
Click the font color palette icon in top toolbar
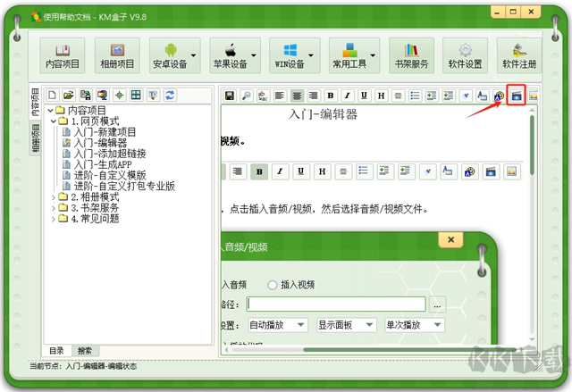click(x=499, y=96)
